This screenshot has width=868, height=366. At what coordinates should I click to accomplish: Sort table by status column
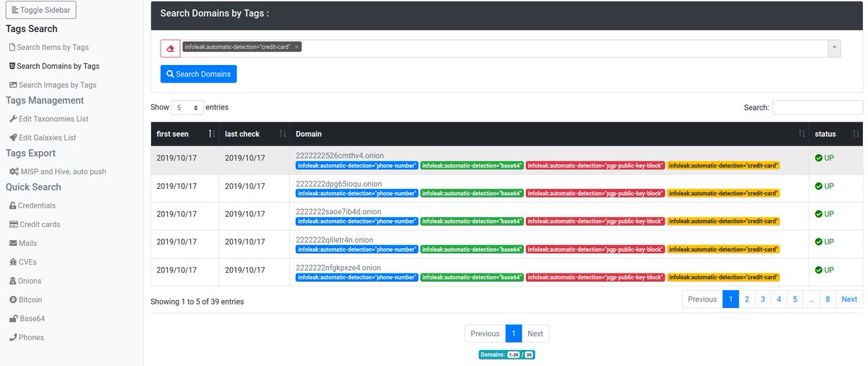(835, 134)
